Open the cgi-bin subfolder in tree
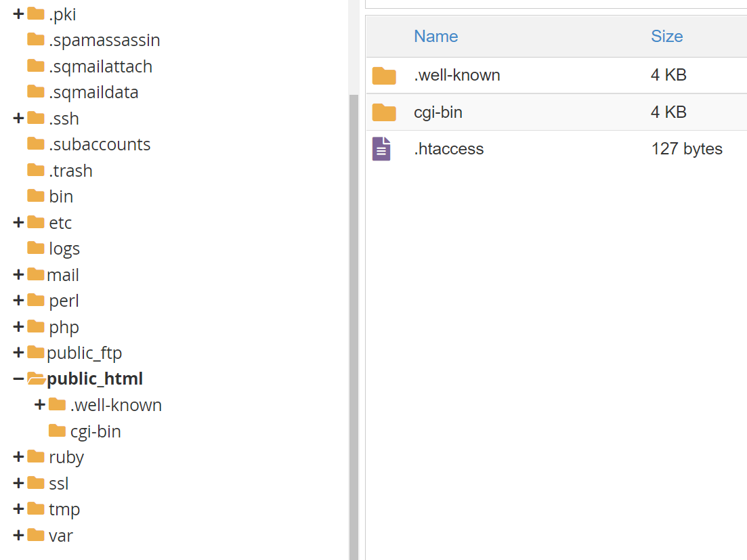Image resolution: width=747 pixels, height=560 pixels. tap(95, 431)
